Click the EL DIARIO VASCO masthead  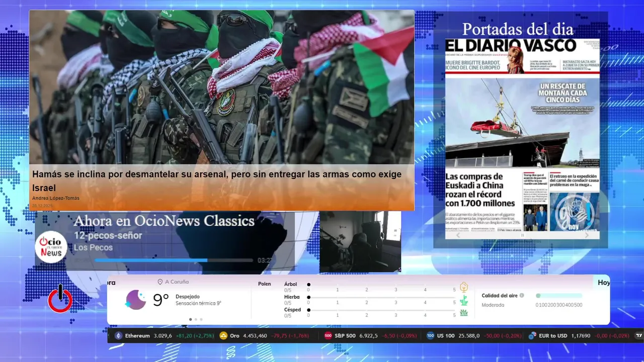511,46
